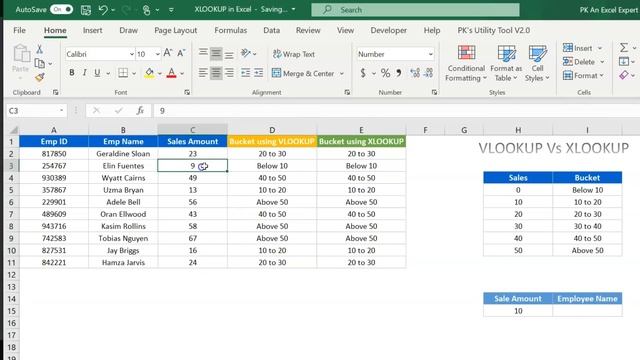This screenshot has width=640, height=360.
Task: Open Customize Quick Access Toolbar dropdown
Action: coord(171,10)
